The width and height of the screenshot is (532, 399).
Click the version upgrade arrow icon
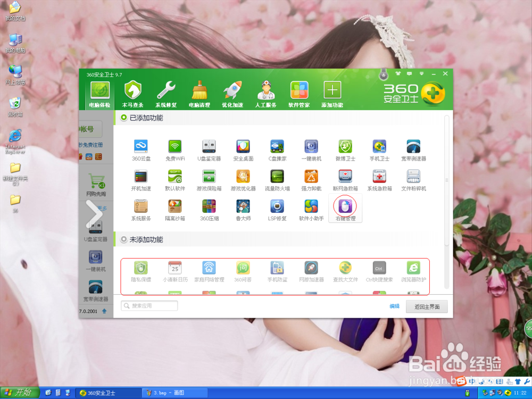pyautogui.click(x=104, y=311)
